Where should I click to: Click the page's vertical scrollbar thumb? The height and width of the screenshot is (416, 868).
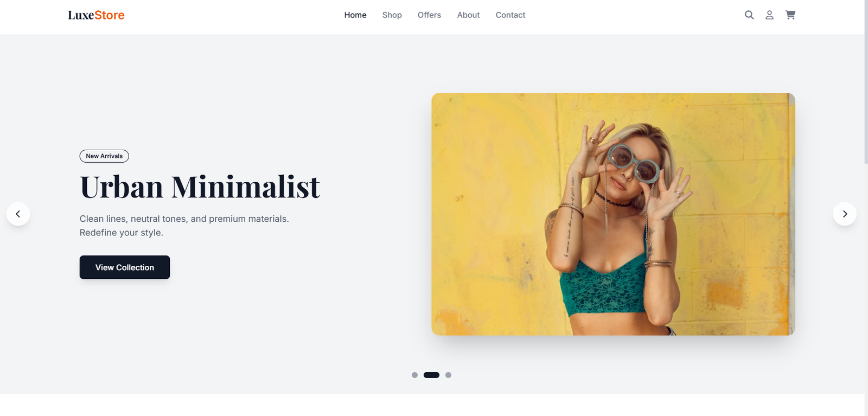click(866, 81)
